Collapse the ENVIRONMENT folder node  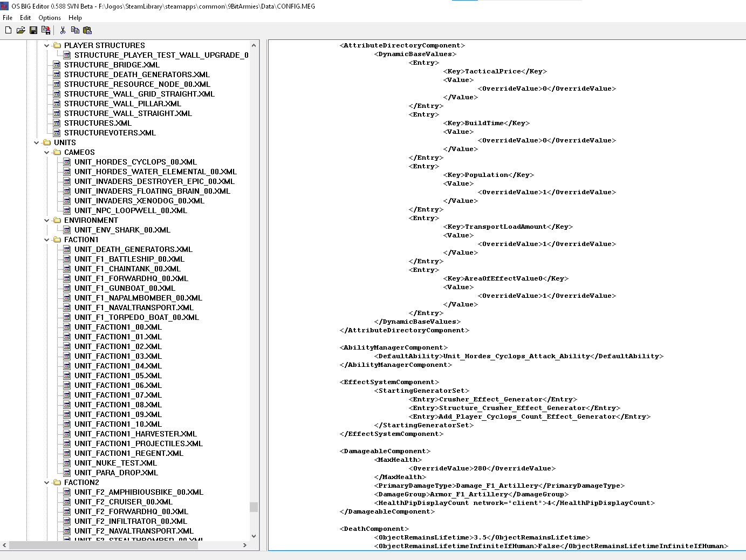[47, 220]
